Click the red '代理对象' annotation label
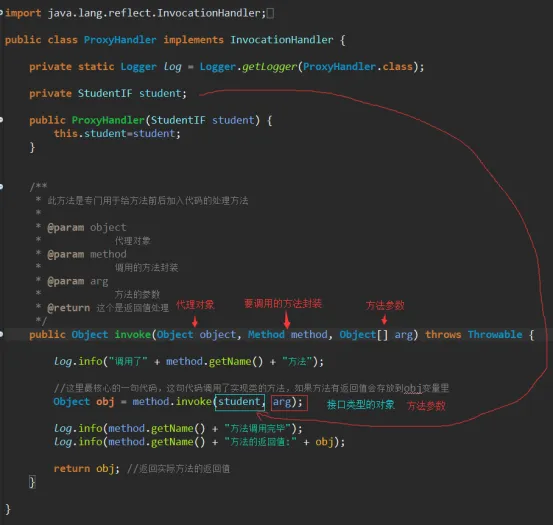Viewport: 553px width, 525px height. click(195, 305)
